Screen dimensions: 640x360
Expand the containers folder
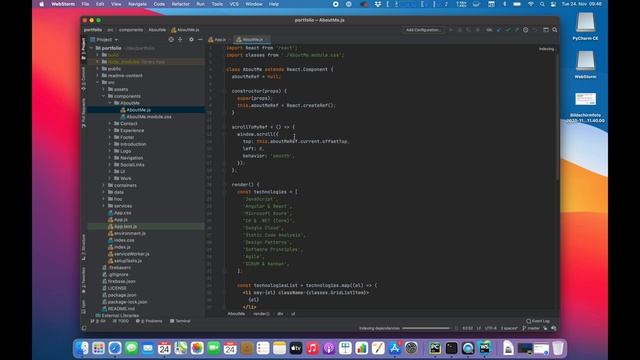[104, 185]
